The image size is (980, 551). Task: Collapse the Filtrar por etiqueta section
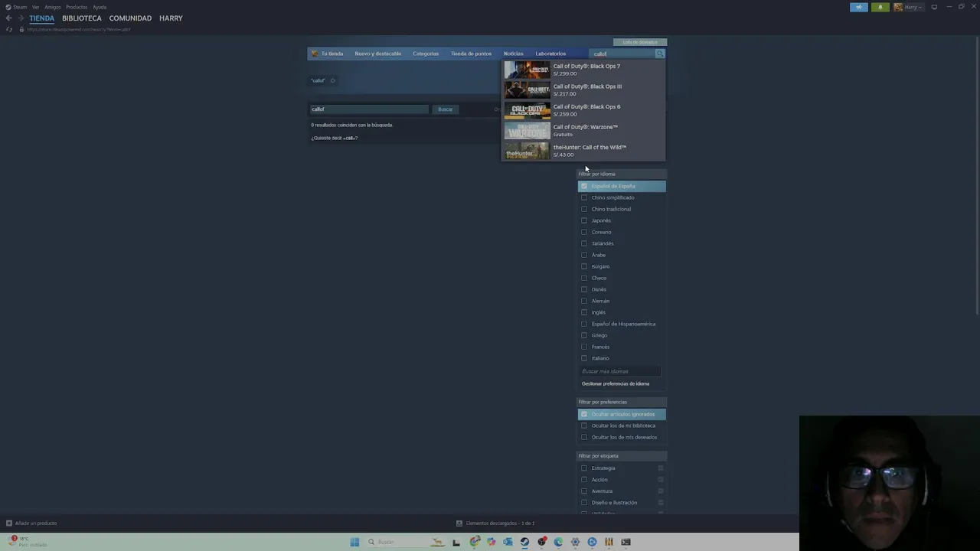point(622,456)
